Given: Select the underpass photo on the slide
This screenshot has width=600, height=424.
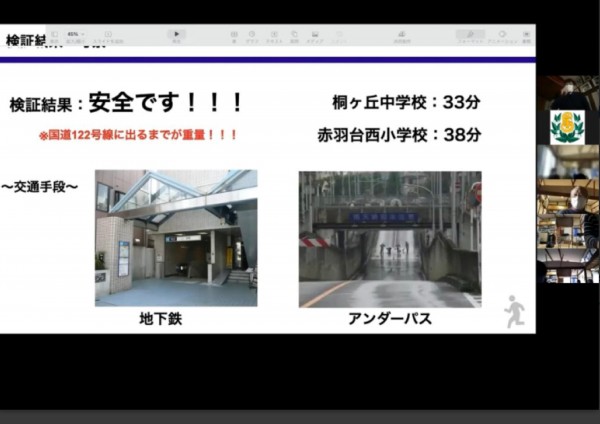Looking at the screenshot, I should pyautogui.click(x=390, y=240).
